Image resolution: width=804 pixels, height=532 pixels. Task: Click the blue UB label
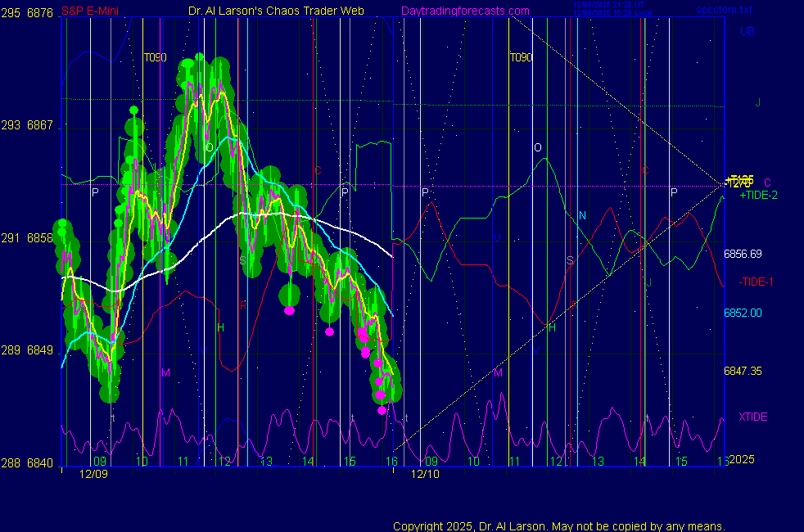tap(747, 32)
